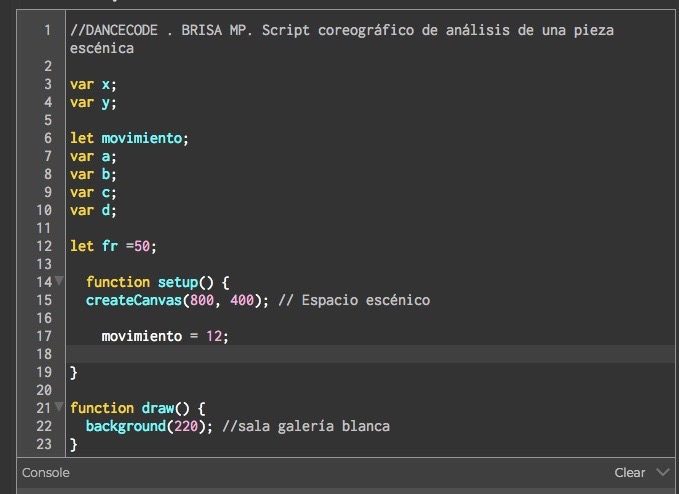The height and width of the screenshot is (494, 679).
Task: Place cursor on empty line 18
Action: (x=372, y=354)
